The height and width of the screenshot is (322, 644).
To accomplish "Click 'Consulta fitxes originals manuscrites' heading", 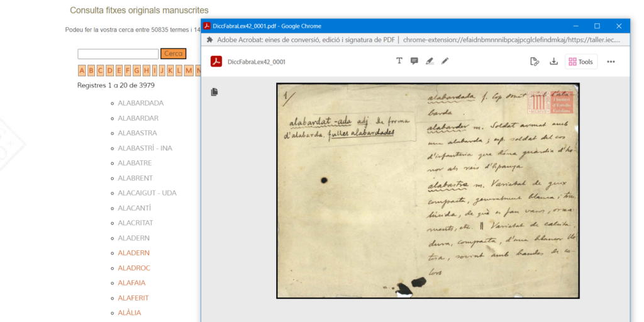I will point(139,10).
